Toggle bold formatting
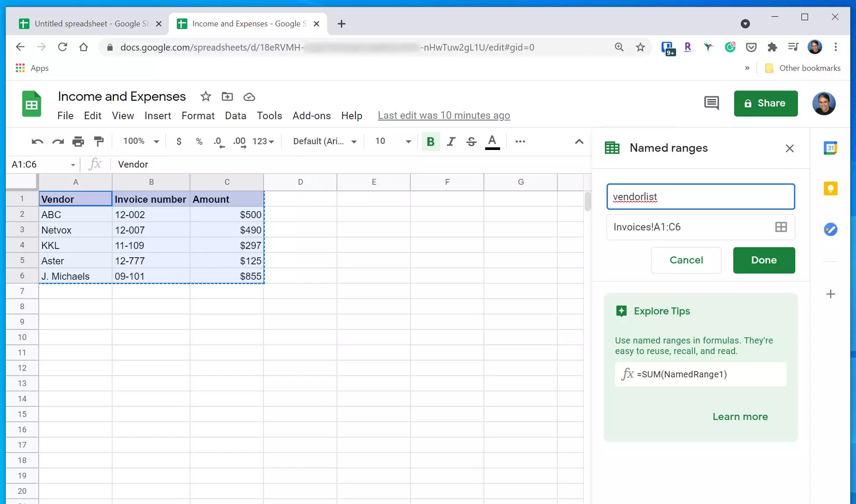This screenshot has height=504, width=856. tap(431, 141)
